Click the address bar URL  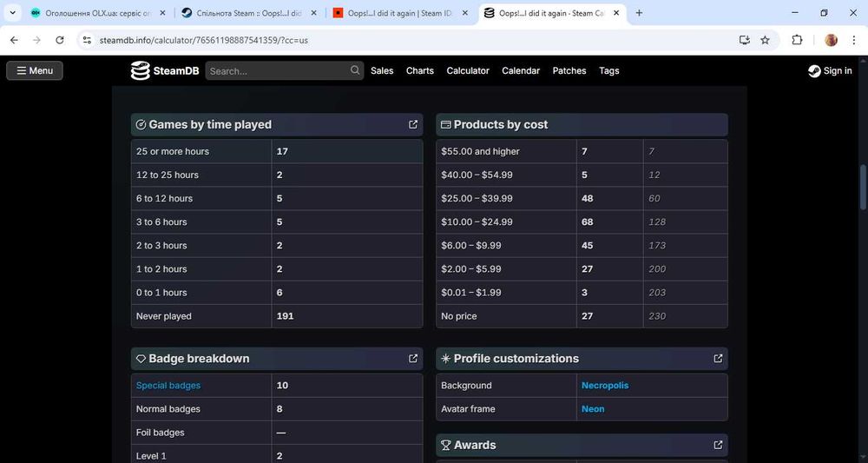pos(203,40)
